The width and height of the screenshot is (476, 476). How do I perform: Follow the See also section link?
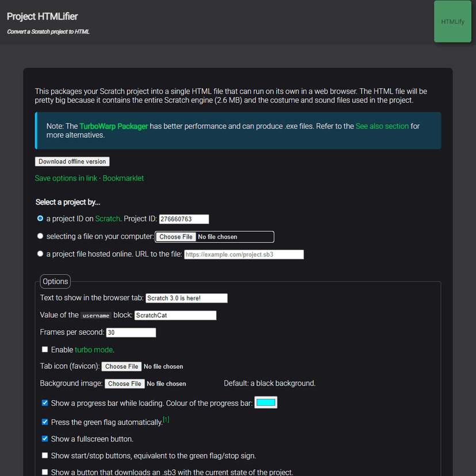(x=382, y=126)
